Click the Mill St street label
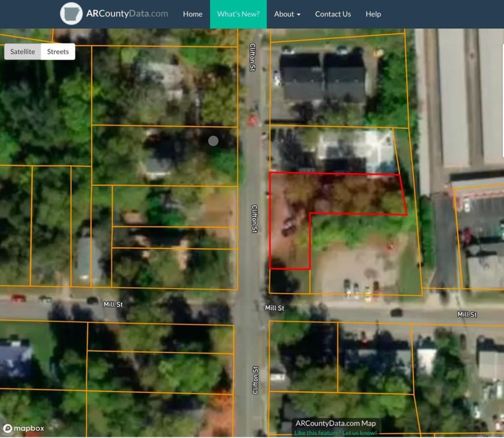This screenshot has width=504, height=438. tap(113, 304)
